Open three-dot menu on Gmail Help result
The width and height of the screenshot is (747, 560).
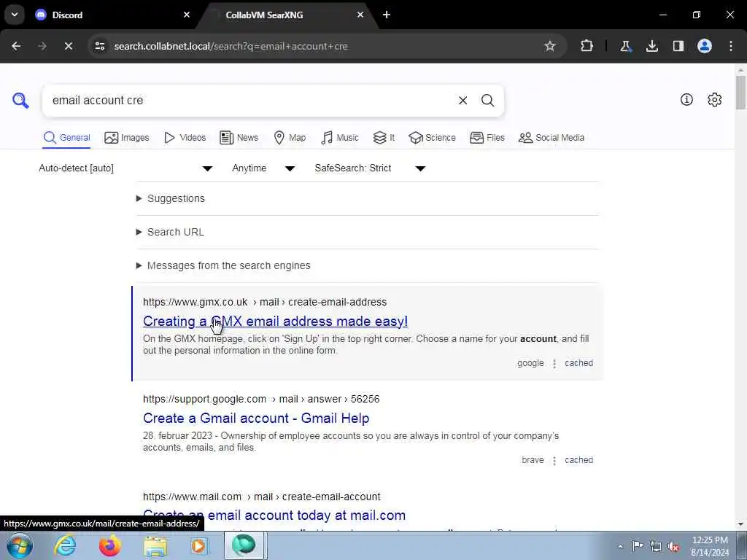pyautogui.click(x=554, y=461)
